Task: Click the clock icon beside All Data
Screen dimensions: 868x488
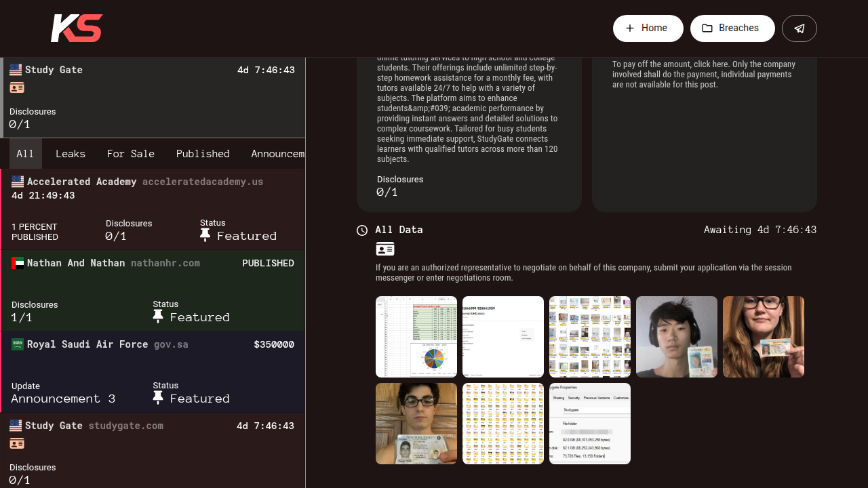Action: point(362,230)
